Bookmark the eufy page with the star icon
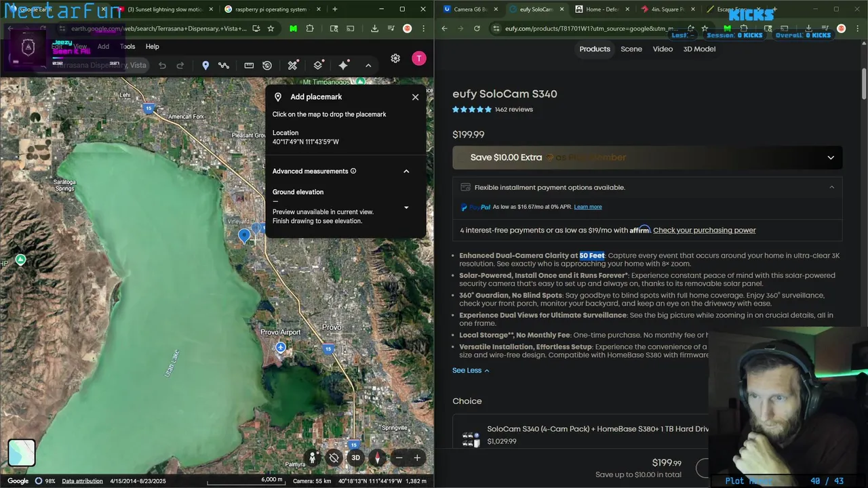 coord(705,28)
